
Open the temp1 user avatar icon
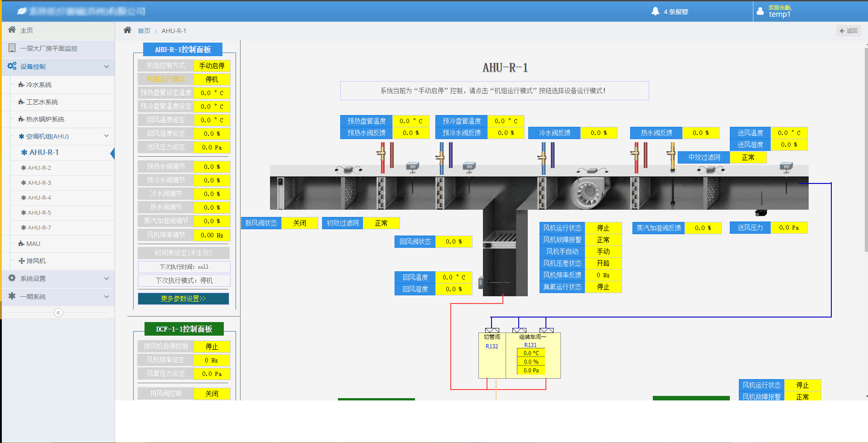tap(760, 11)
